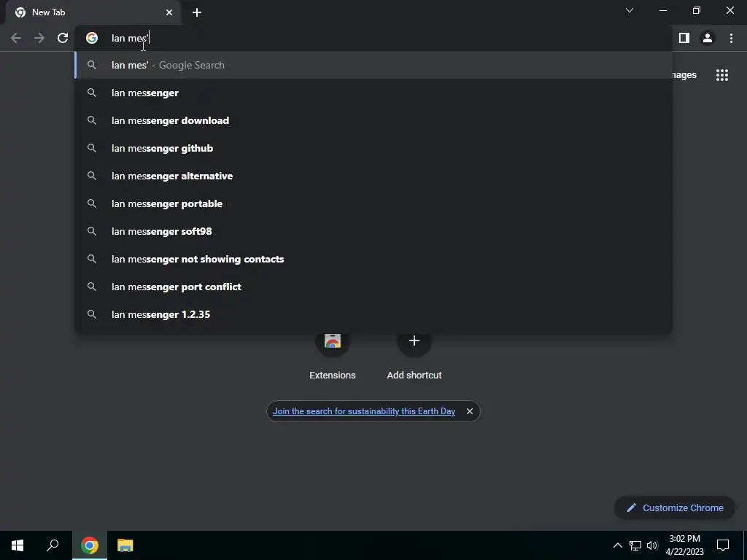Open the volume tray icon
Image resolution: width=747 pixels, height=560 pixels.
[x=652, y=545]
